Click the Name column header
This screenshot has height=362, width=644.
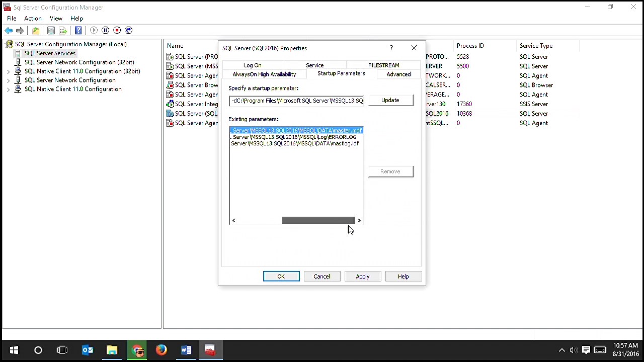tap(175, 46)
